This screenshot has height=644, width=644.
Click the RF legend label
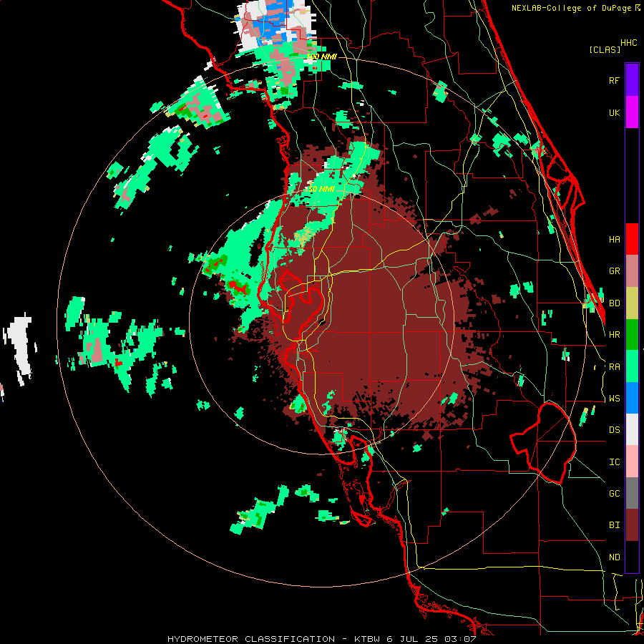tap(614, 81)
